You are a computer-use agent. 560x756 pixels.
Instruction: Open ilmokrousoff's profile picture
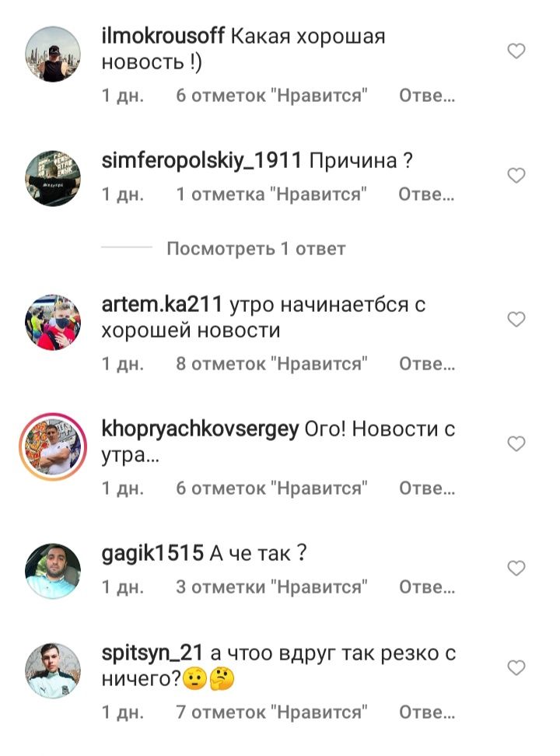53,54
